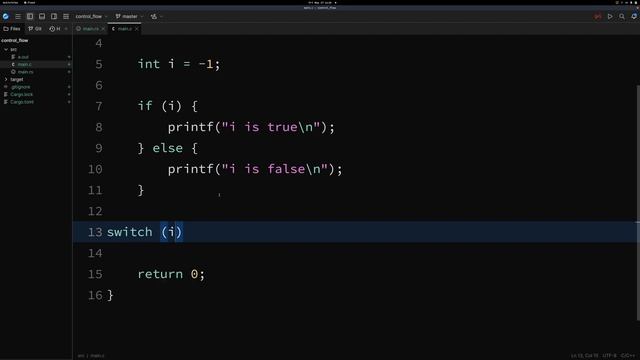Click the 'if' keyword on line 7
Image resolution: width=640 pixels, height=360 pixels.
(x=145, y=106)
